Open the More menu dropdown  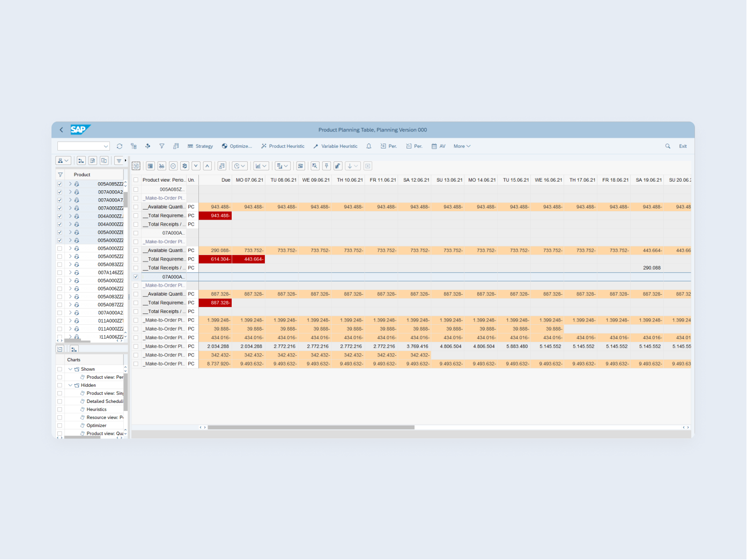[462, 146]
